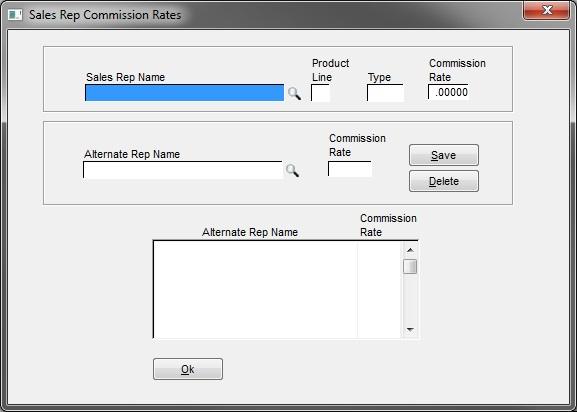This screenshot has width=577, height=412.
Task: Click the Save button
Action: 444,155
